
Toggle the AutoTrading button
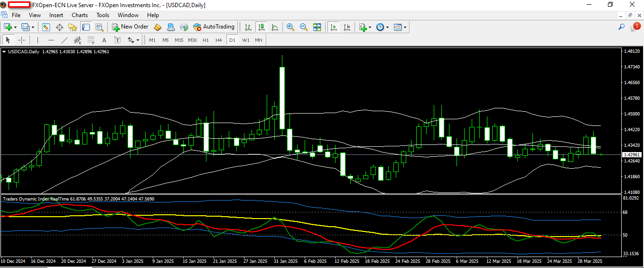tap(214, 27)
